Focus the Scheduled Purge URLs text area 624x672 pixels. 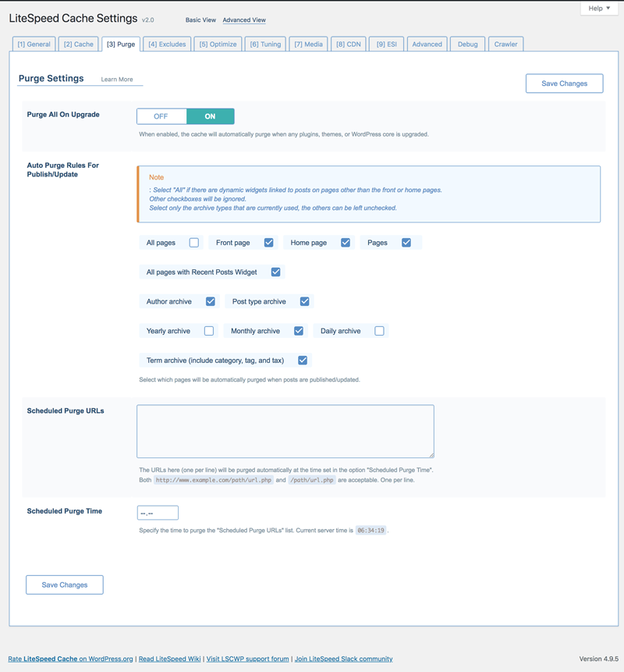coord(285,431)
